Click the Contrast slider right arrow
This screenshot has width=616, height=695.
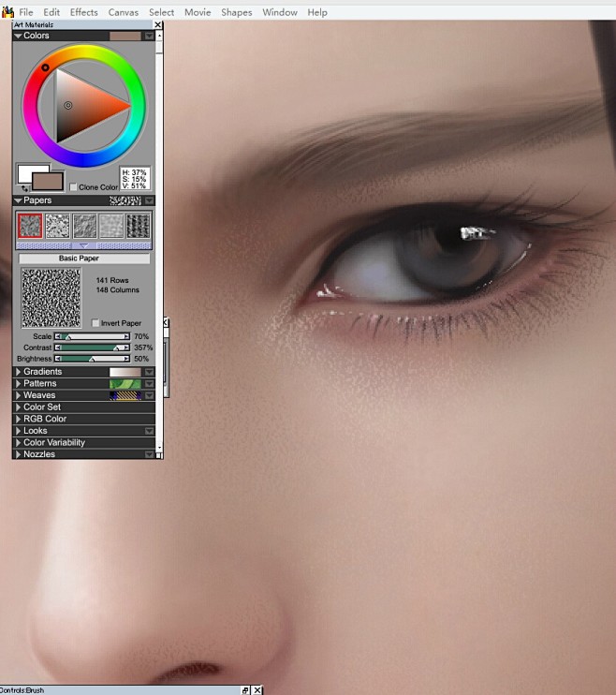(x=126, y=347)
